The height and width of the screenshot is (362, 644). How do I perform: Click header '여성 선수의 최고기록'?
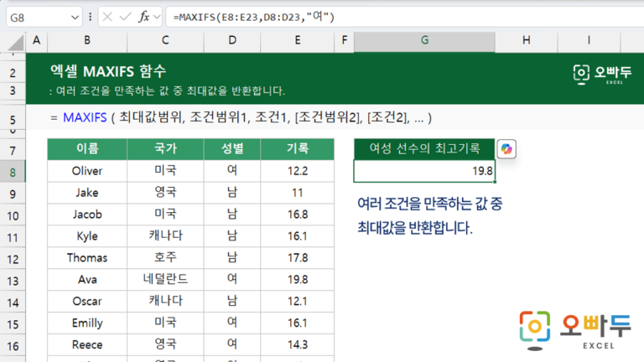click(x=424, y=149)
